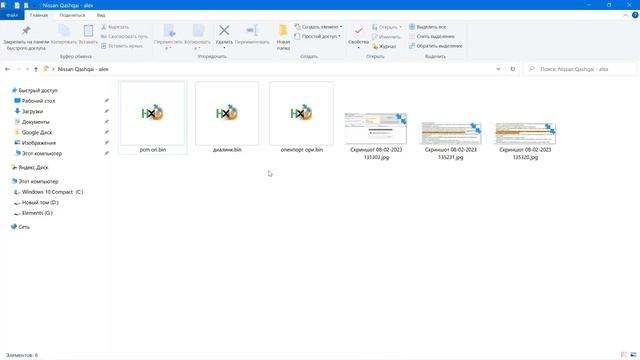The width and height of the screenshot is (640, 360).
Task: Click the History command in ribbon
Action: tap(384, 47)
